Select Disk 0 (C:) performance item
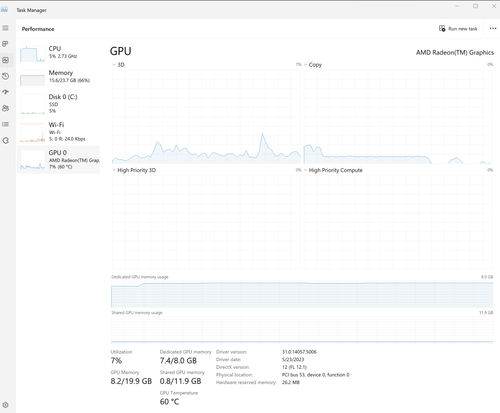500x413 pixels. (x=59, y=104)
